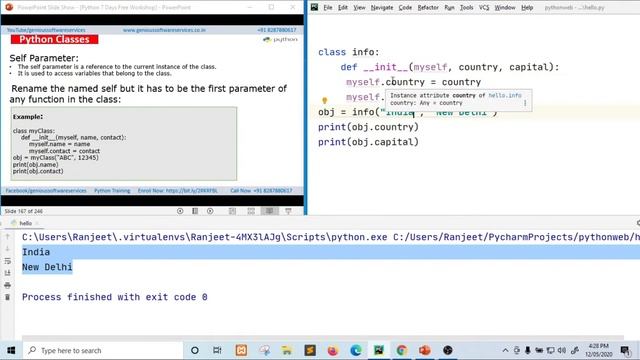Open Task View from the taskbar
Image resolution: width=640 pixels, height=360 pixels.
[x=217, y=350]
